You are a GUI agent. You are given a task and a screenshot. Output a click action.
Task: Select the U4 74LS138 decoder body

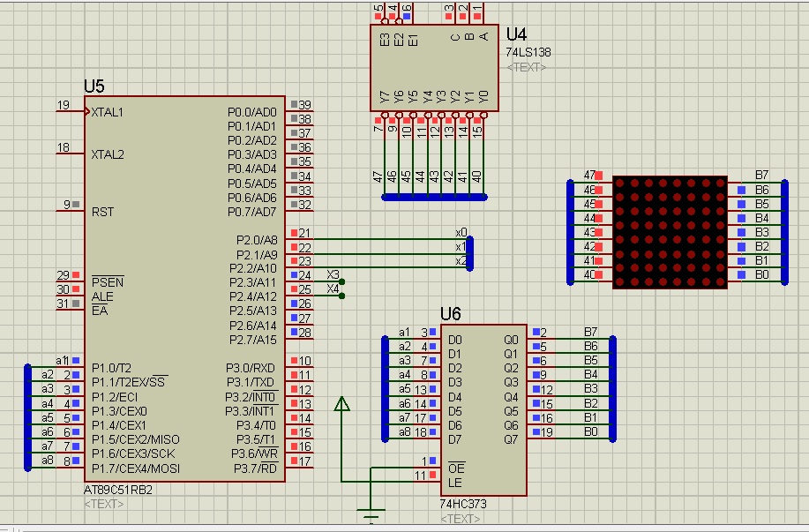tap(434, 68)
